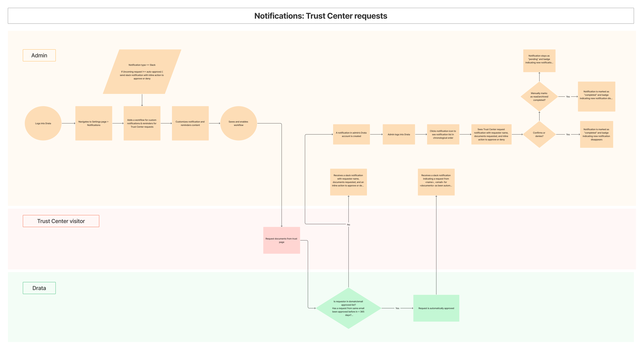The height and width of the screenshot is (350, 644).
Task: Select the "No" label on the connector
Action: click(x=348, y=225)
